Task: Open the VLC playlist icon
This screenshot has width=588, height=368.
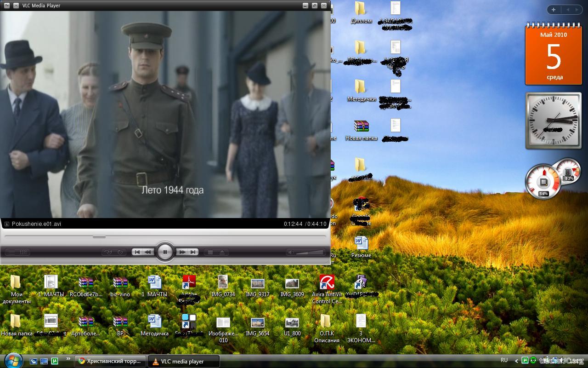Action: pyautogui.click(x=12, y=252)
